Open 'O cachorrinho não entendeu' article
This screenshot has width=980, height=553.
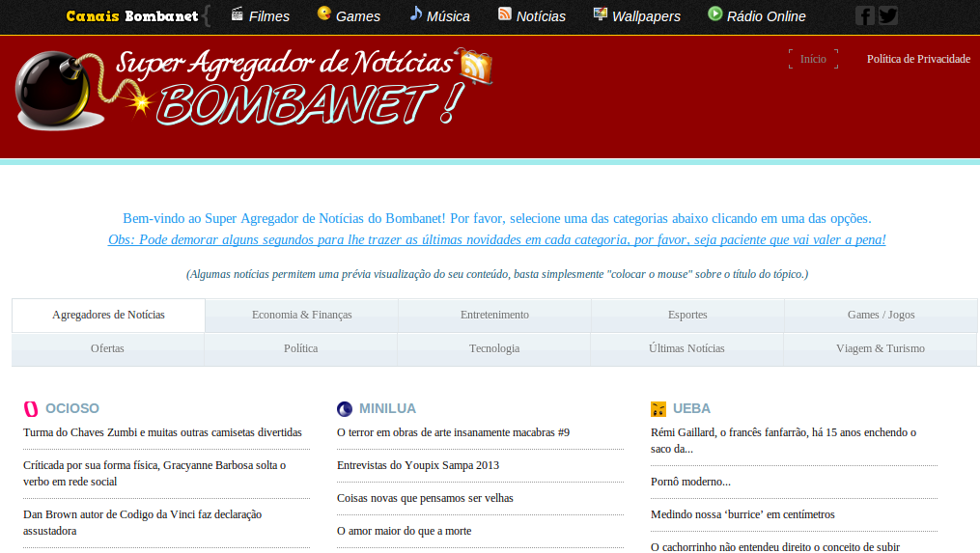click(x=775, y=547)
